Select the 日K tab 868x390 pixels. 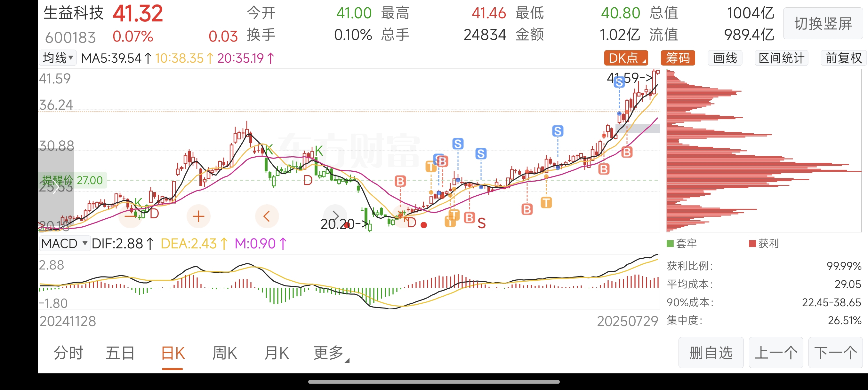173,353
